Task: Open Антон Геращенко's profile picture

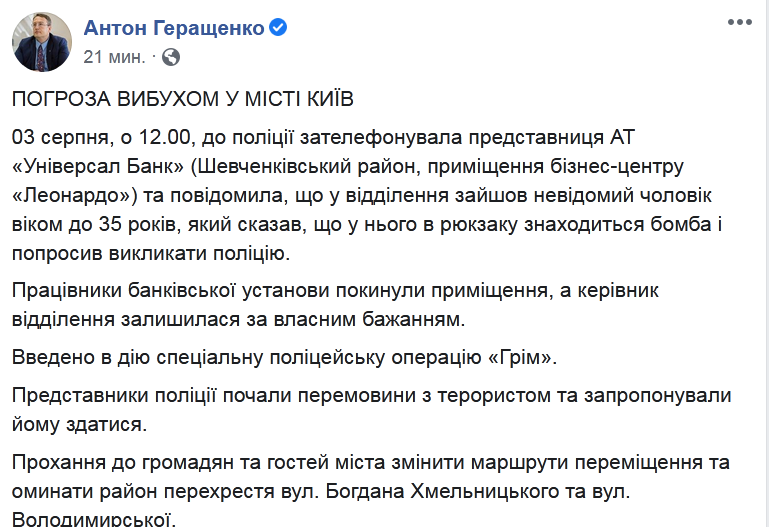Action: tap(42, 42)
